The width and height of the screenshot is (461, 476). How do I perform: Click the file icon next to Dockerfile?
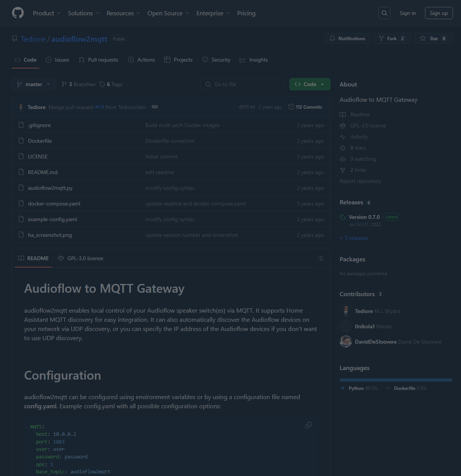(x=21, y=140)
